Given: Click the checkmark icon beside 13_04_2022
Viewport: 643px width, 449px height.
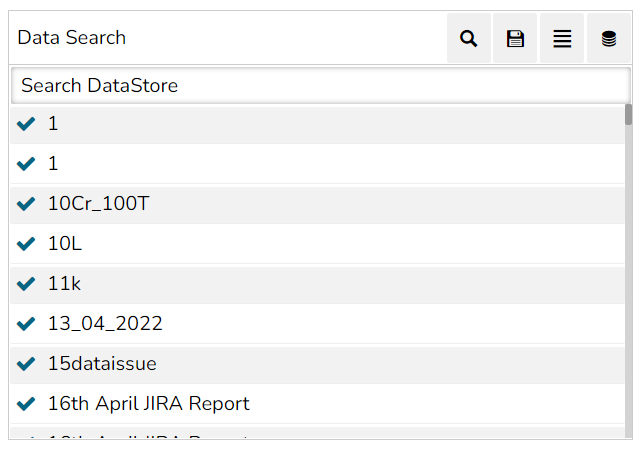Looking at the screenshot, I should click(x=27, y=324).
